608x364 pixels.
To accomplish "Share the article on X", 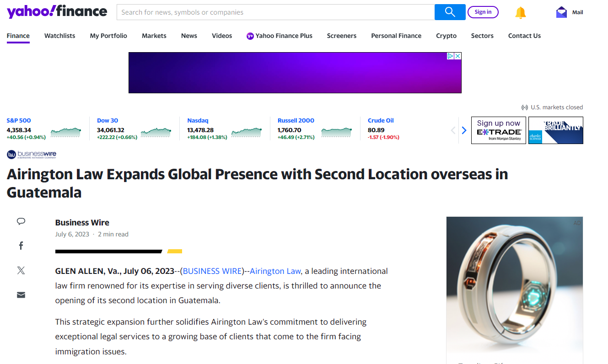I will (x=21, y=270).
